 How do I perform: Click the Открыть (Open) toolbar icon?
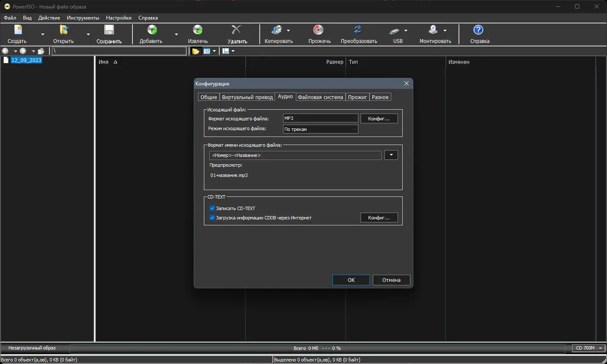(x=64, y=30)
